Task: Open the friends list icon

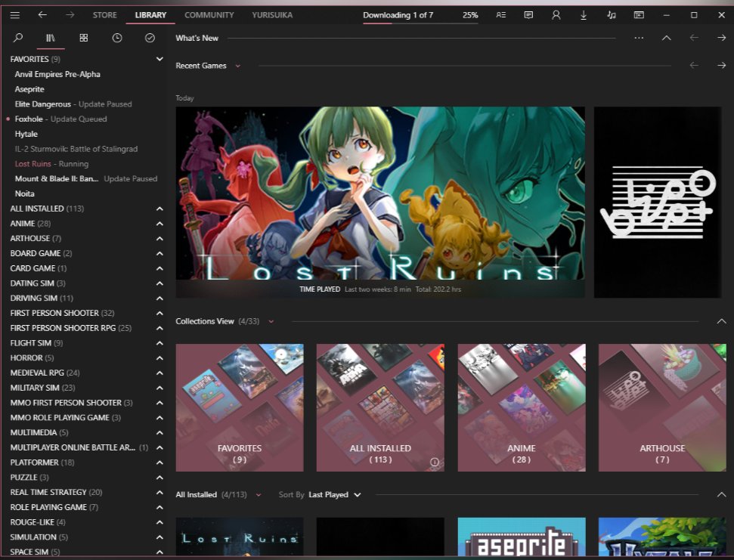Action: (x=556, y=15)
